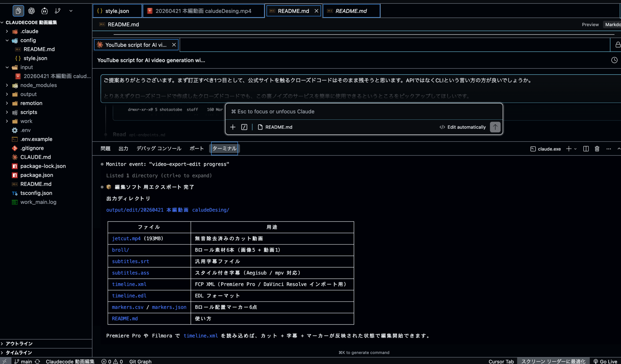621x364 pixels.
Task: Switch to the 出力 panel tab
Action: (x=123, y=148)
